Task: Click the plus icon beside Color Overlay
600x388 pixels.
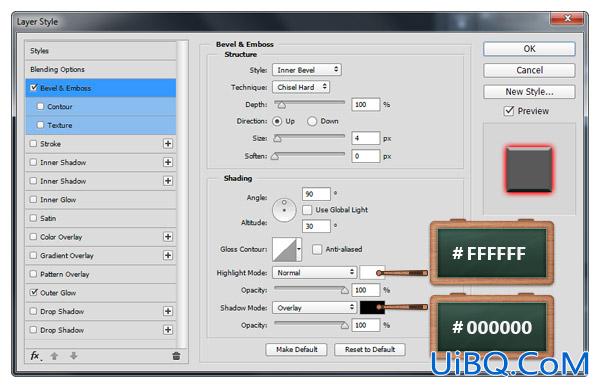Action: 168,236
